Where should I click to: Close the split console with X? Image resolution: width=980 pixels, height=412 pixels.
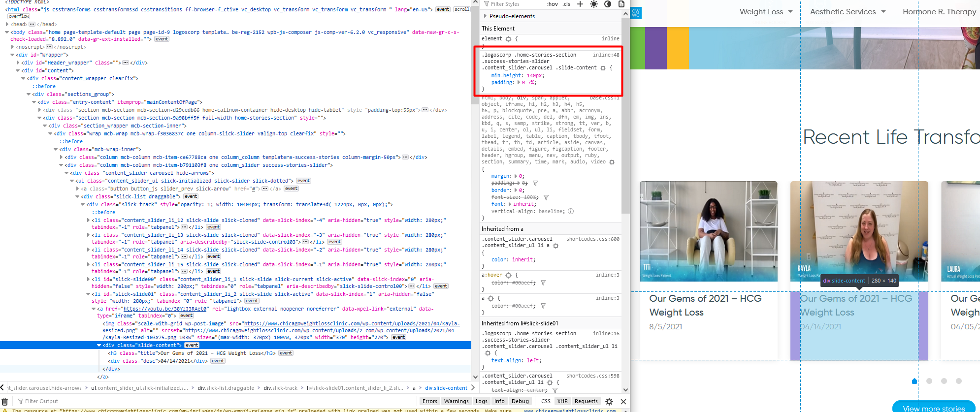click(x=623, y=402)
